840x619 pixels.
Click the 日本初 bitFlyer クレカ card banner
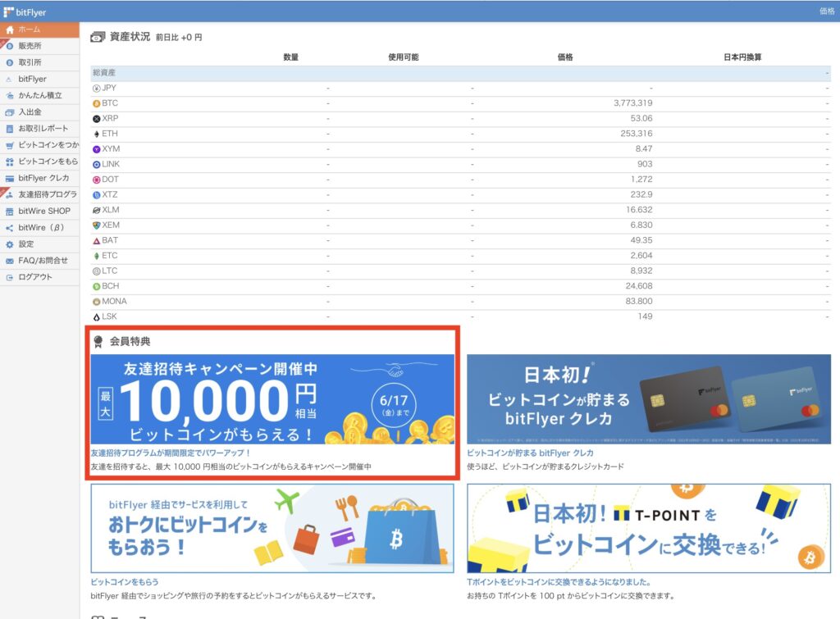point(649,399)
